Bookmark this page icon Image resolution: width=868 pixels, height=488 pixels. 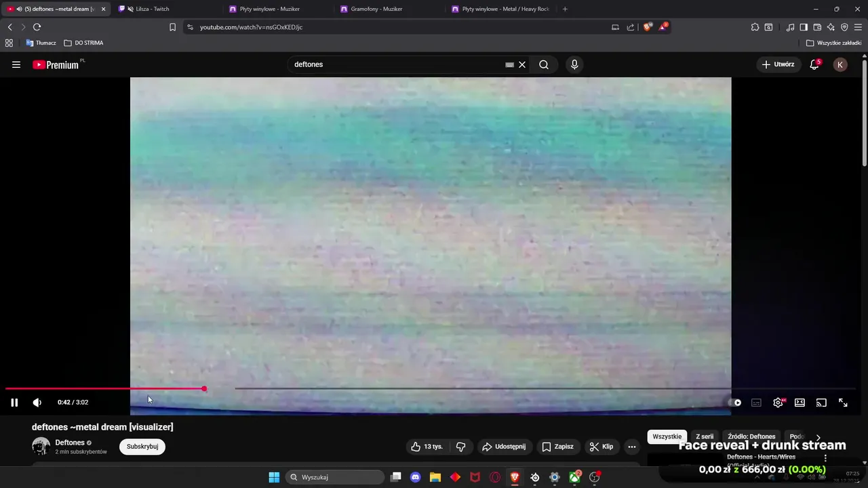pos(172,27)
